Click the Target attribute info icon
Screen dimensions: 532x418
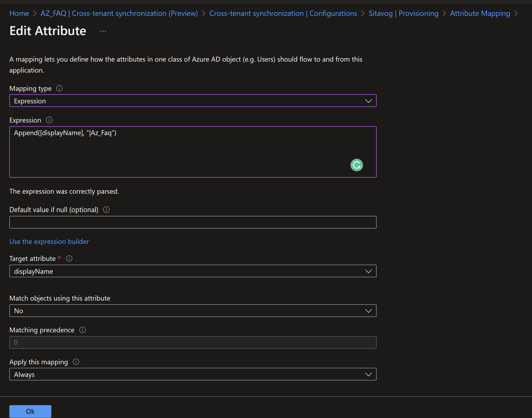tap(69, 259)
